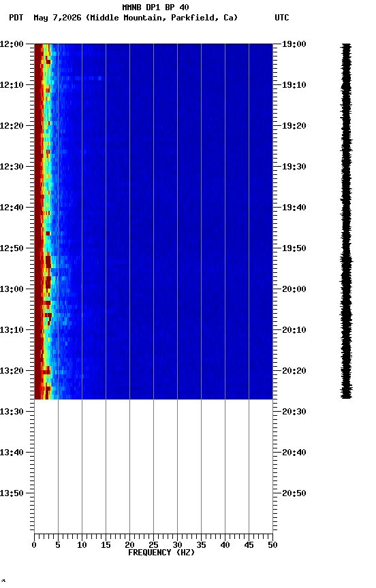Viewport: 376px width, 588px height.
Task: Click the 5 Hz frequency axis label
Action: click(x=58, y=545)
